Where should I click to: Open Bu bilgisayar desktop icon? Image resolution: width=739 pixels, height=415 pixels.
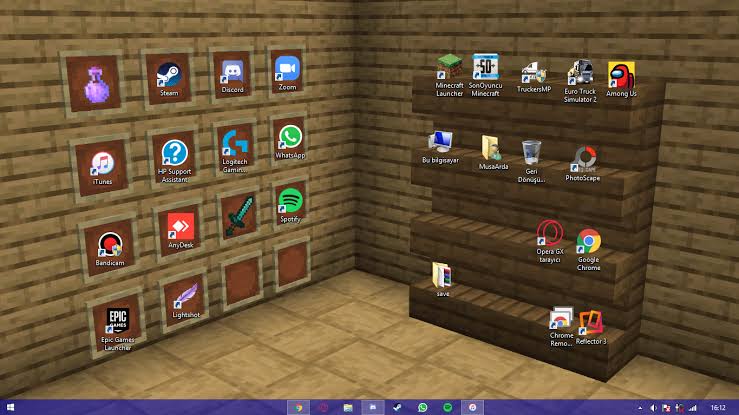440,147
